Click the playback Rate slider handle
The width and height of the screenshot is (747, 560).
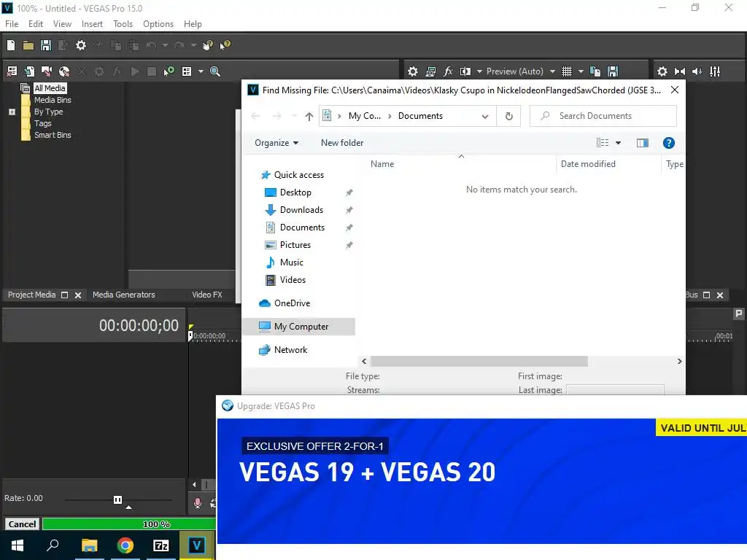coord(117,499)
